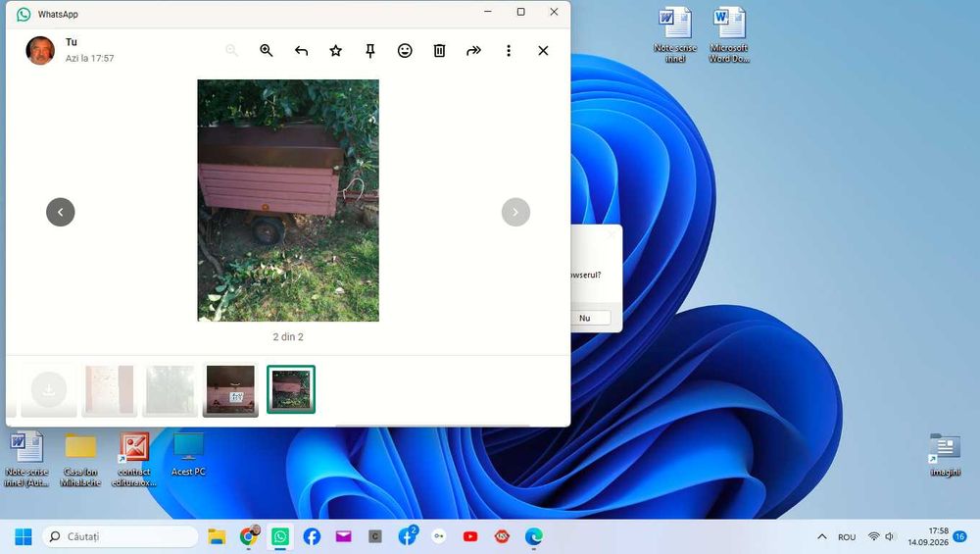
Task: Select the highlighted trailer thumbnail
Action: pyautogui.click(x=291, y=389)
